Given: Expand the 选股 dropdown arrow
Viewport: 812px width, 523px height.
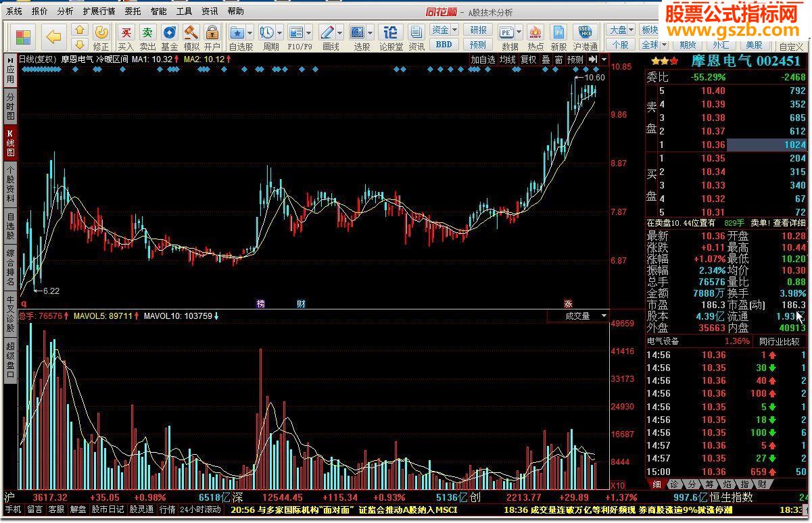Looking at the screenshot, I should [371, 32].
